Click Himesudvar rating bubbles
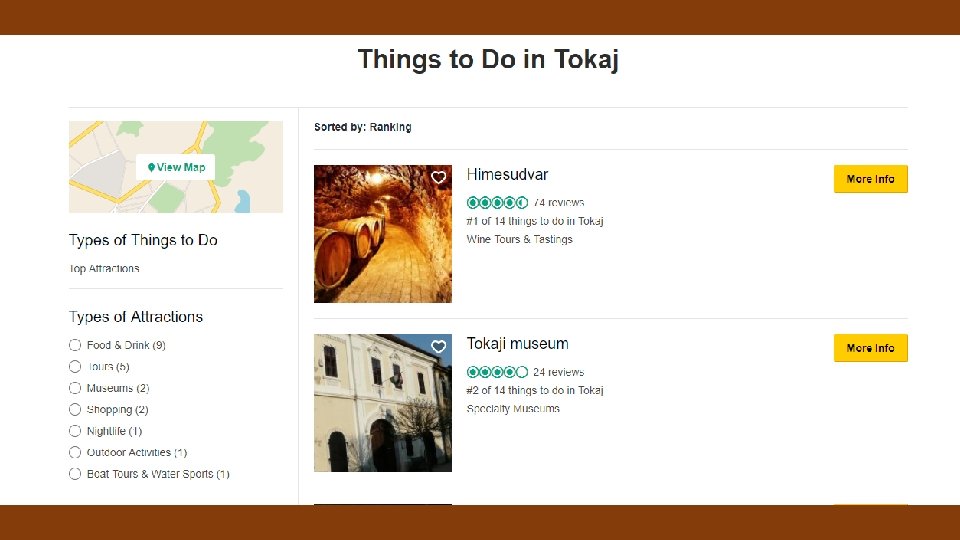Viewport: 960px width, 540px height. [497, 203]
